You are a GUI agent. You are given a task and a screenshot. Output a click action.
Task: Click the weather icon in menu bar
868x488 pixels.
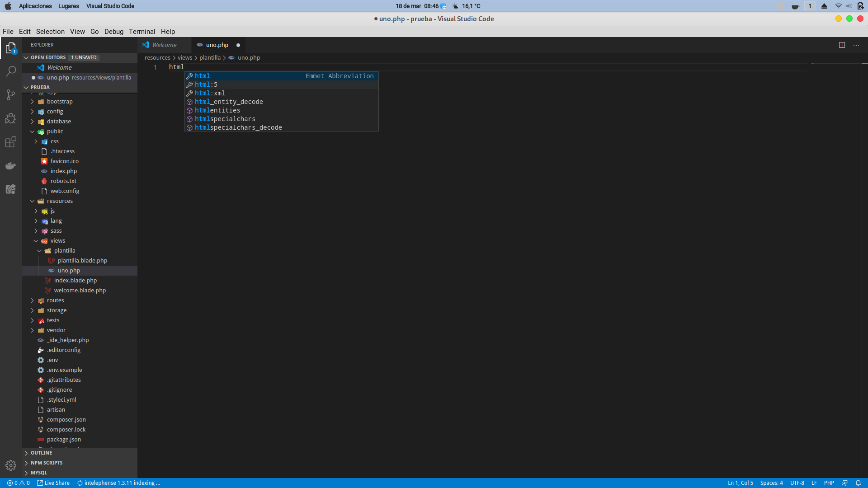pyautogui.click(x=455, y=6)
